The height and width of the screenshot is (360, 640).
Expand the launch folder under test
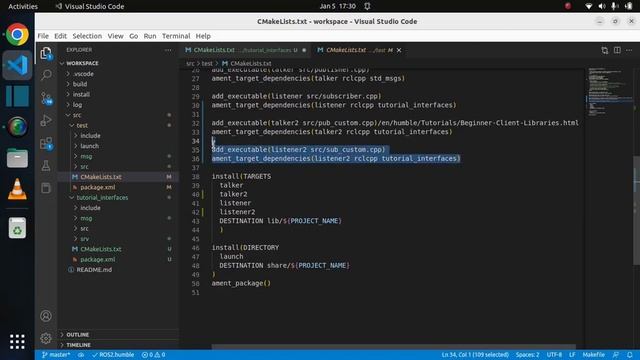(x=89, y=146)
